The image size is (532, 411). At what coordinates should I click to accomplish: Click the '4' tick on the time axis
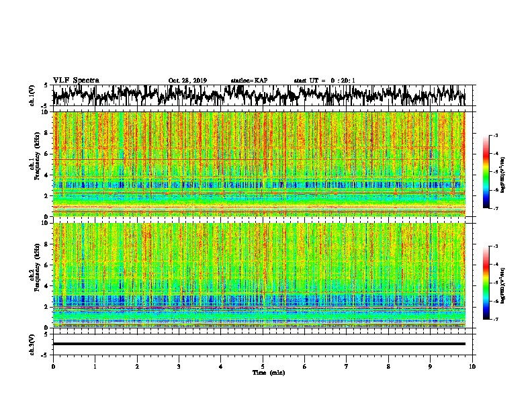[x=221, y=367]
